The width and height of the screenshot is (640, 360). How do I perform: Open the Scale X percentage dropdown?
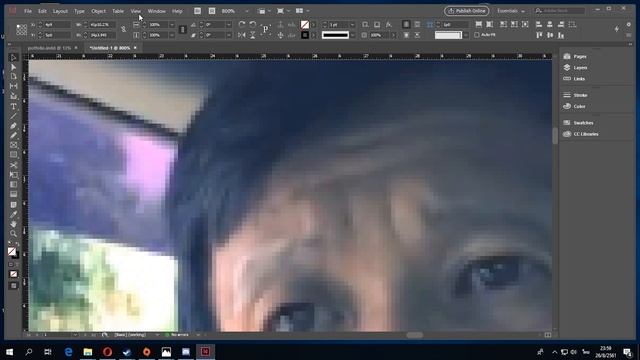coord(172,24)
